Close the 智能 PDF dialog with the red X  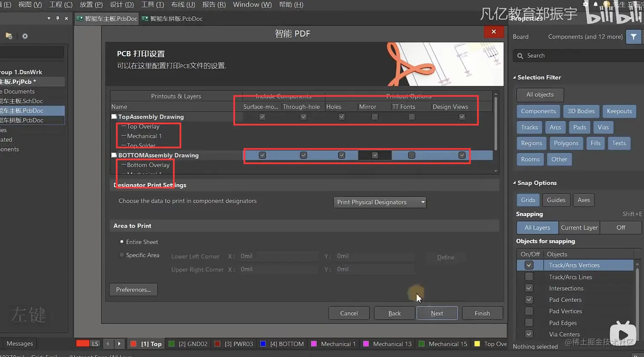pyautogui.click(x=494, y=32)
